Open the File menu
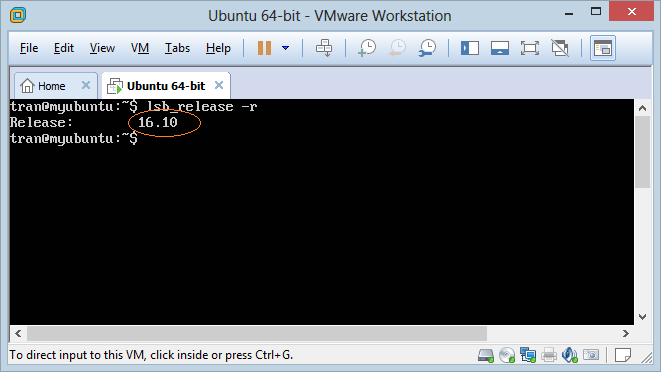This screenshot has width=661, height=372. coord(29,48)
